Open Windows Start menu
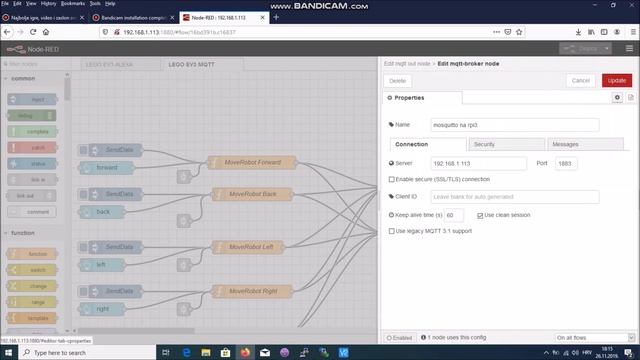The image size is (640, 360). coord(8,352)
